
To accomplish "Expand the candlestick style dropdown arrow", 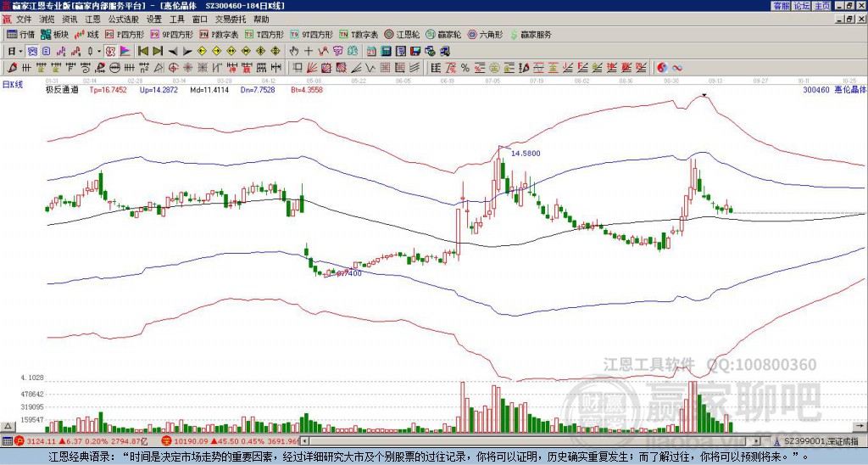I will (99, 51).
